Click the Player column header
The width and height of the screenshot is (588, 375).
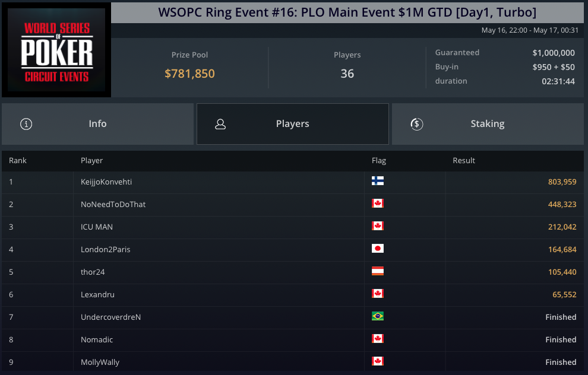pyautogui.click(x=92, y=161)
